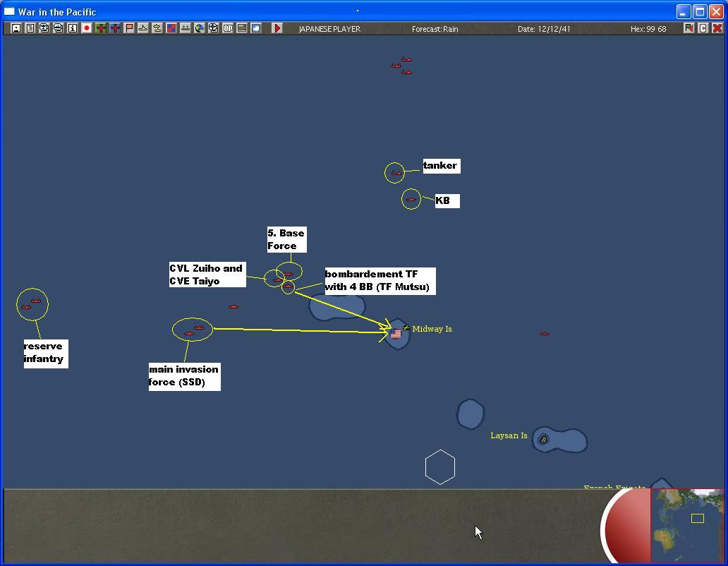The width and height of the screenshot is (728, 566).
Task: Open the single yellow ship silhouette icon
Action: (143, 28)
